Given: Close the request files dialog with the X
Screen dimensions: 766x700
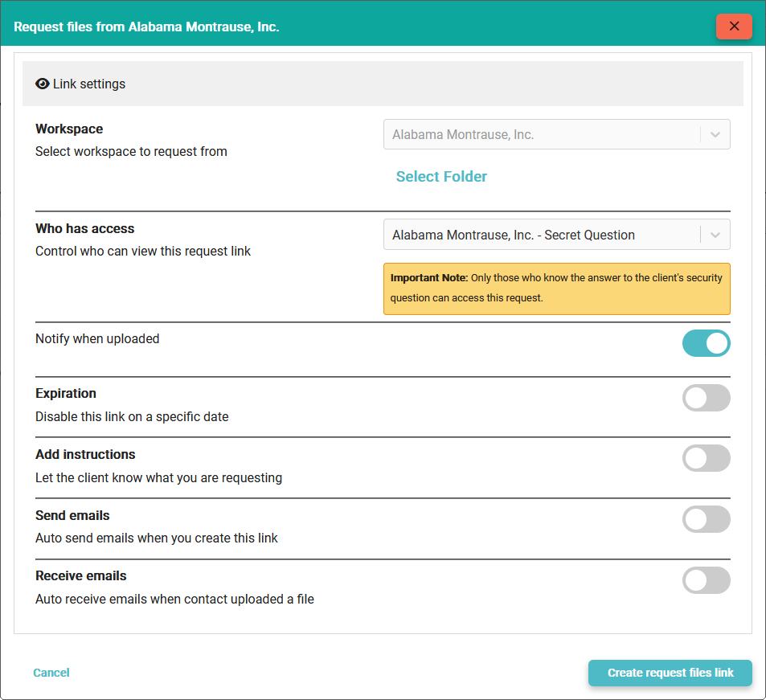Looking at the screenshot, I should [733, 27].
